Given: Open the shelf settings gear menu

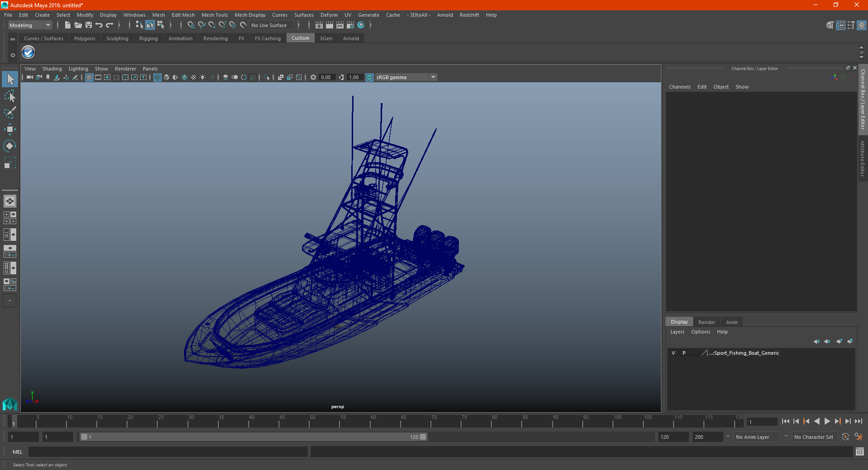Looking at the screenshot, I should tap(13, 55).
